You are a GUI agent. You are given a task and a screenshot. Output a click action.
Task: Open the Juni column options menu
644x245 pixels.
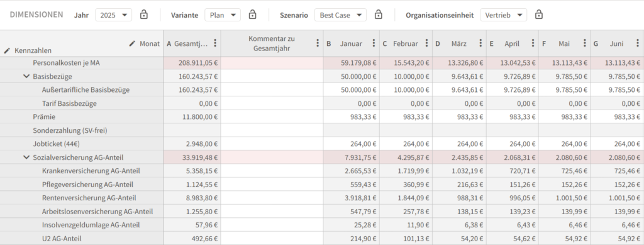638,43
